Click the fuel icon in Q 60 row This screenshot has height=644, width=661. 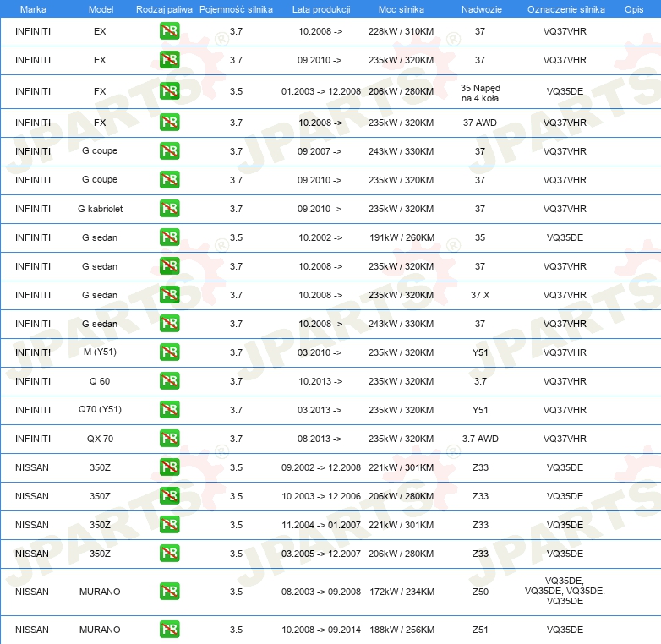(x=169, y=381)
